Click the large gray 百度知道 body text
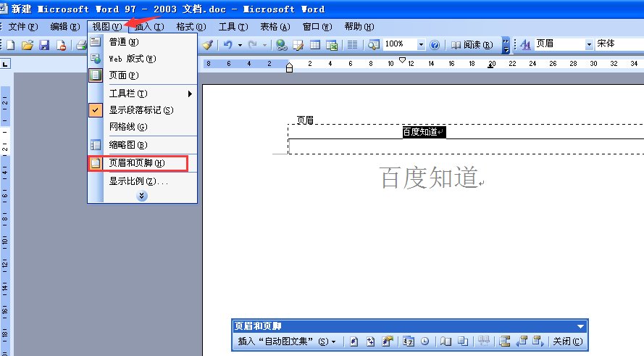This screenshot has width=644, height=356. point(428,178)
